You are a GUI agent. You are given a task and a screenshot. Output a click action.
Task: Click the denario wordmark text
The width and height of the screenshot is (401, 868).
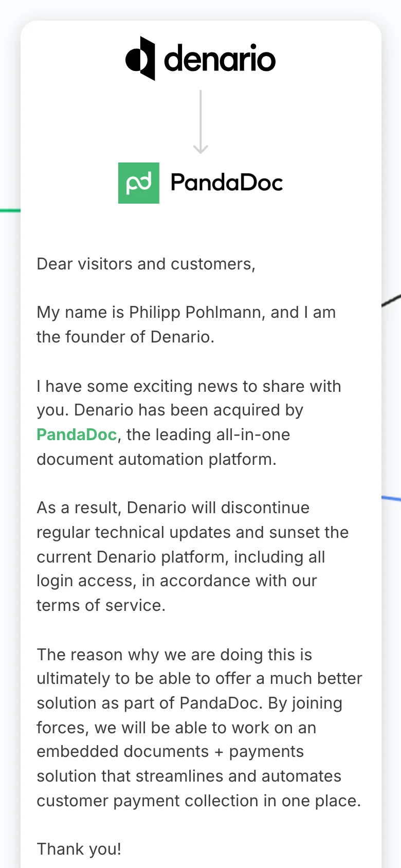point(220,59)
